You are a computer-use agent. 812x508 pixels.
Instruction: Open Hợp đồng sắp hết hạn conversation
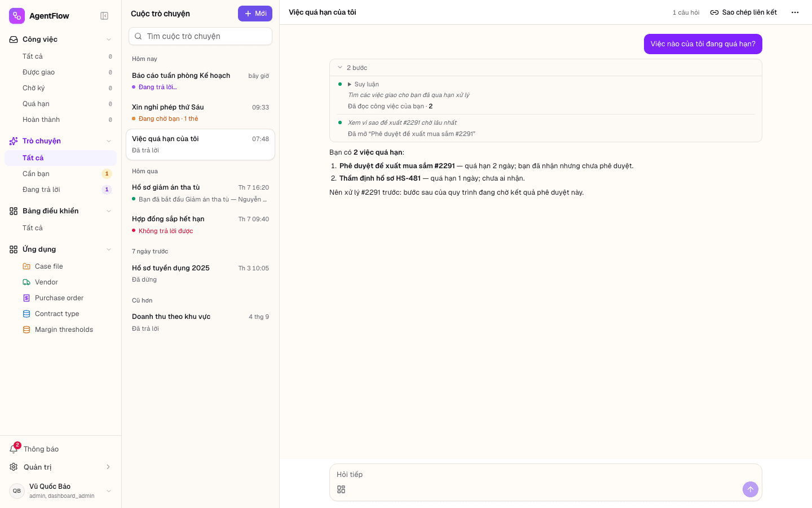click(x=200, y=225)
